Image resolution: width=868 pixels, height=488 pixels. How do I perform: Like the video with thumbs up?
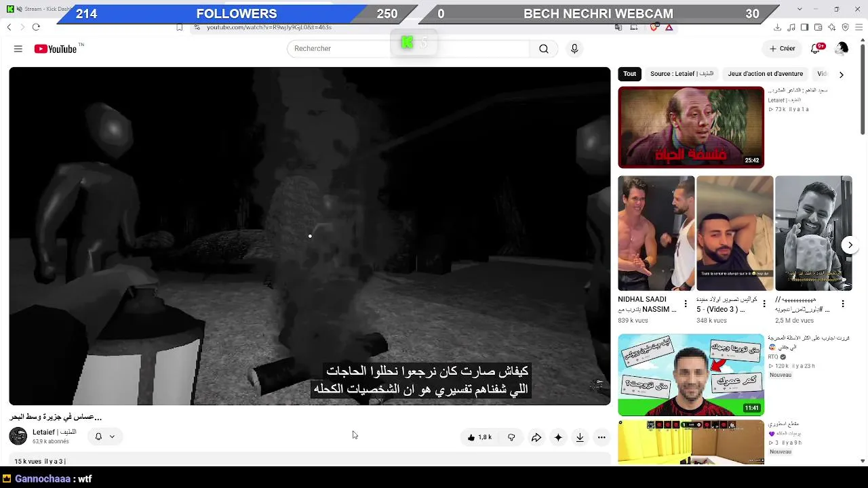(x=479, y=437)
